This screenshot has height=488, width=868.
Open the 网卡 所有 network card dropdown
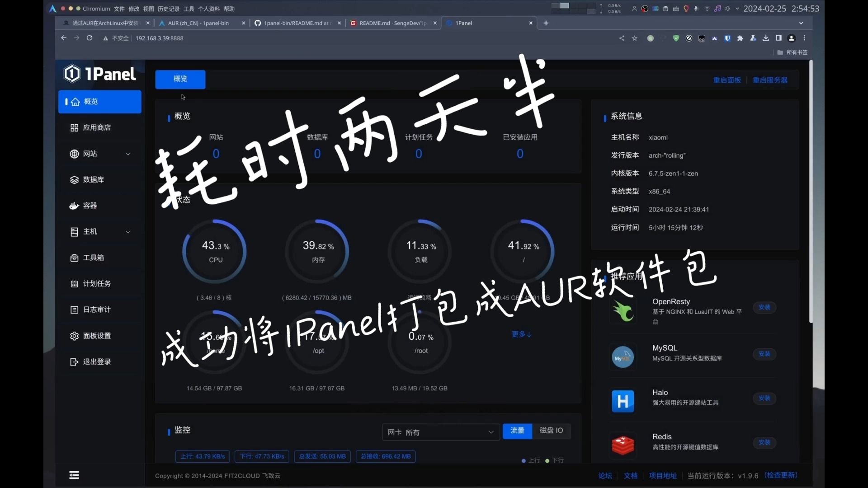pyautogui.click(x=441, y=432)
